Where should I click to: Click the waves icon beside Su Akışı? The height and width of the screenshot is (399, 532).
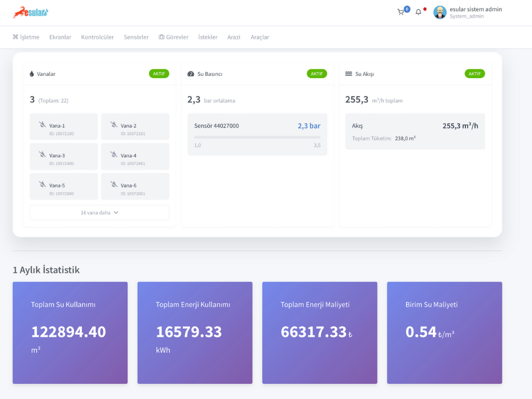(x=348, y=73)
